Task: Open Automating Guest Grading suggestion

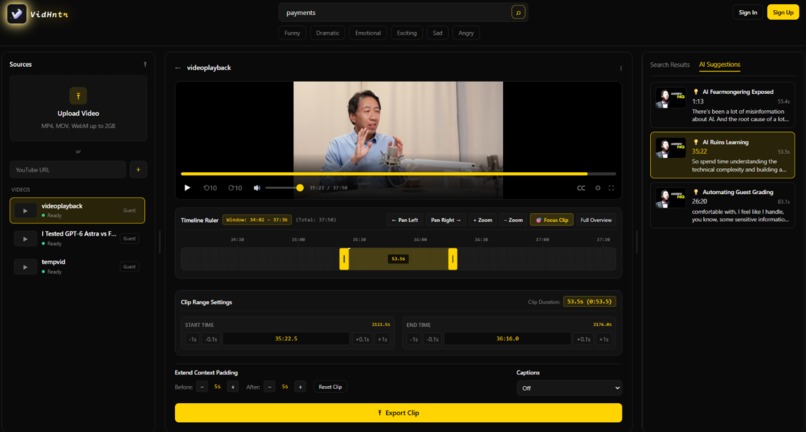Action: pos(722,205)
